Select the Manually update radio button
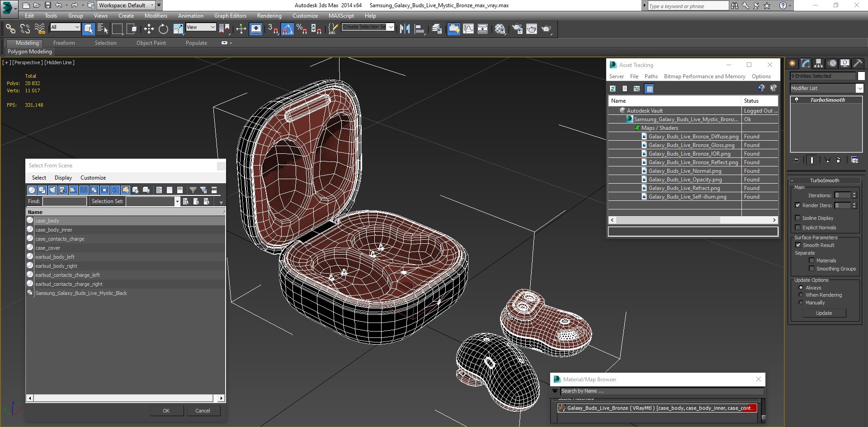 (801, 303)
